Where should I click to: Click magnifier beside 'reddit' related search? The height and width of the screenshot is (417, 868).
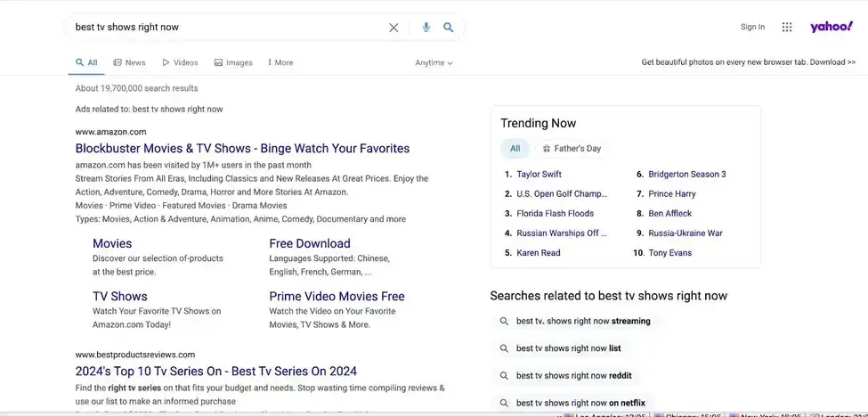[x=504, y=375]
